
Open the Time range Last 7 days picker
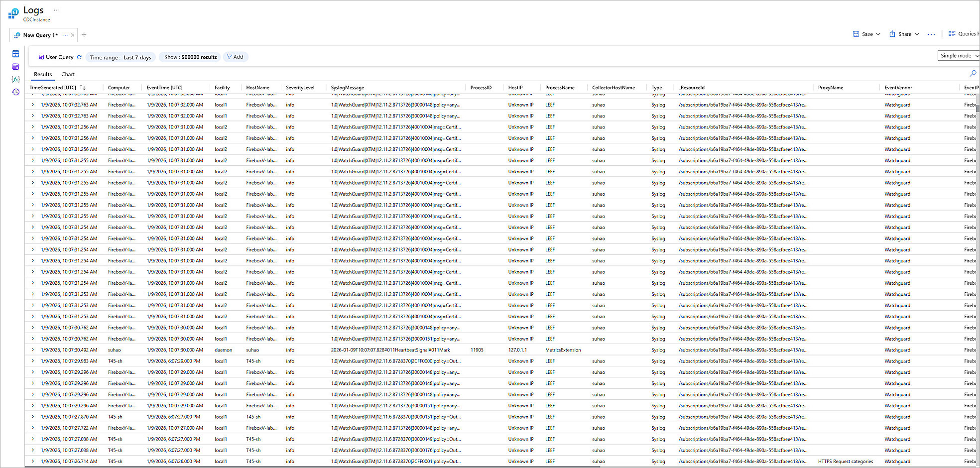coord(120,57)
